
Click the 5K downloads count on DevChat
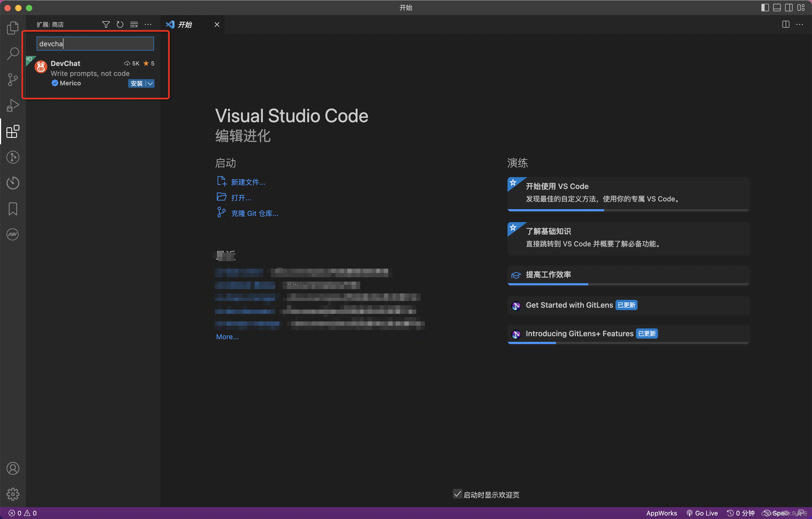point(132,64)
